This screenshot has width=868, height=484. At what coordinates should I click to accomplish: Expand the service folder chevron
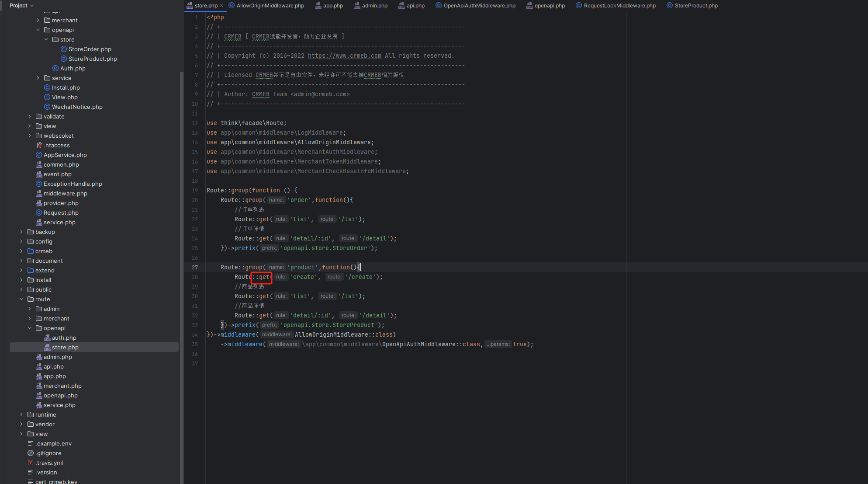[38, 78]
